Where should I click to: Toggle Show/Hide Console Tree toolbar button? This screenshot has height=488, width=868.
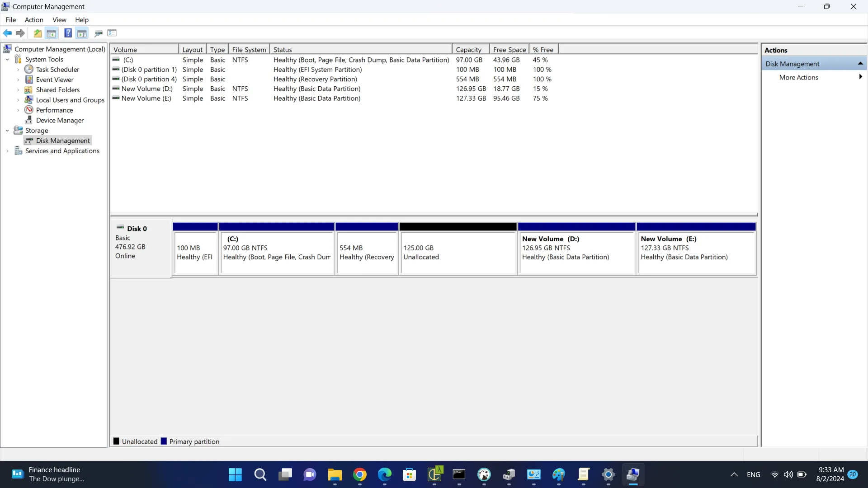coord(52,33)
